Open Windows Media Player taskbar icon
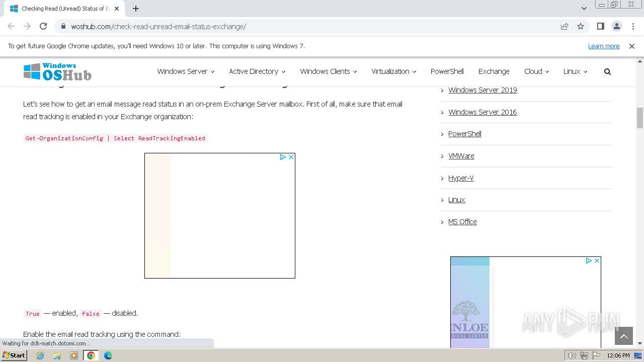644x362 pixels. coord(74,355)
